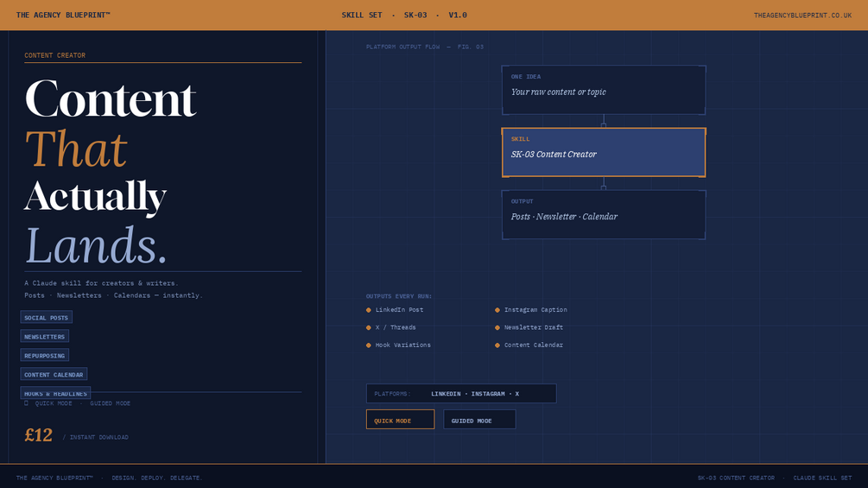This screenshot has height=488, width=868.
Task: Click the Platforms LinkedIn Instagram X field
Action: [461, 393]
